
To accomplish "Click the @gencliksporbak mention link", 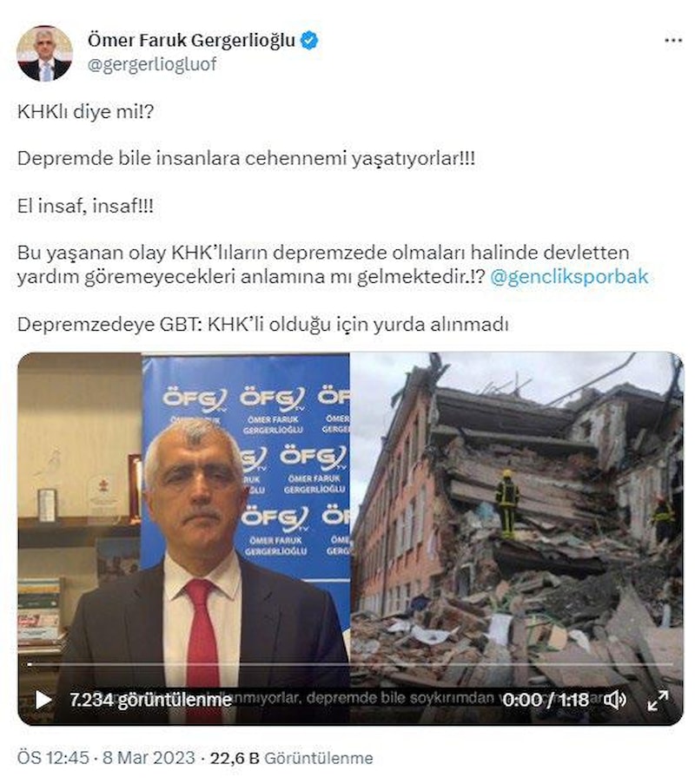I will click(x=569, y=276).
